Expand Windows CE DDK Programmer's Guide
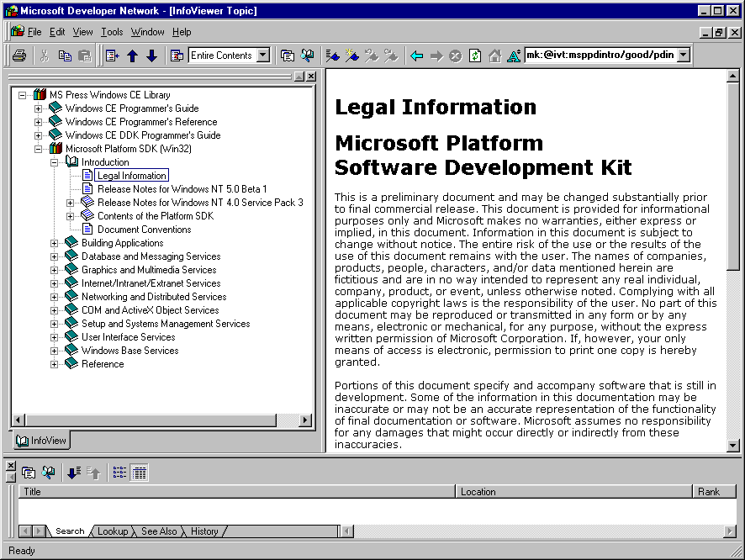This screenshot has width=745, height=560. [x=39, y=135]
